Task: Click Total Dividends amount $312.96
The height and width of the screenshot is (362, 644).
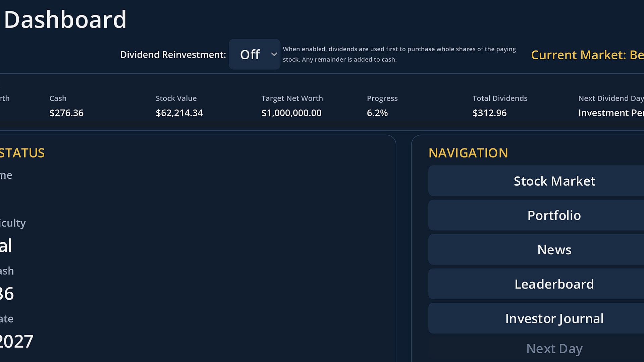Action: point(489,113)
